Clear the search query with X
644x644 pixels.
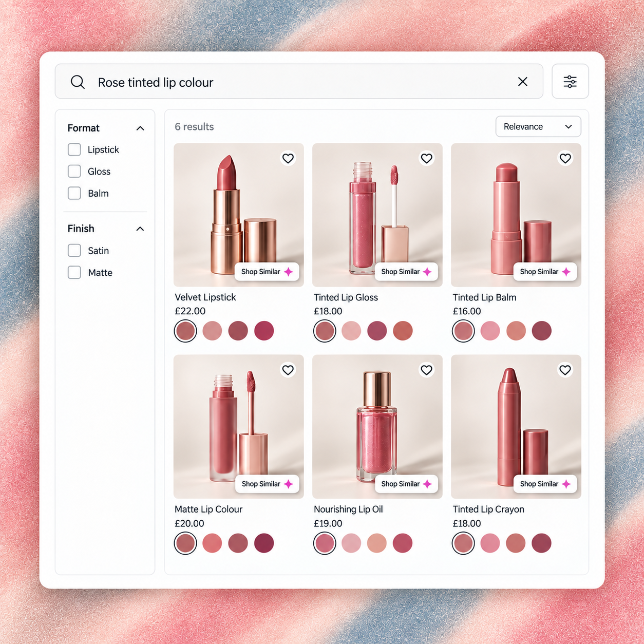[523, 82]
